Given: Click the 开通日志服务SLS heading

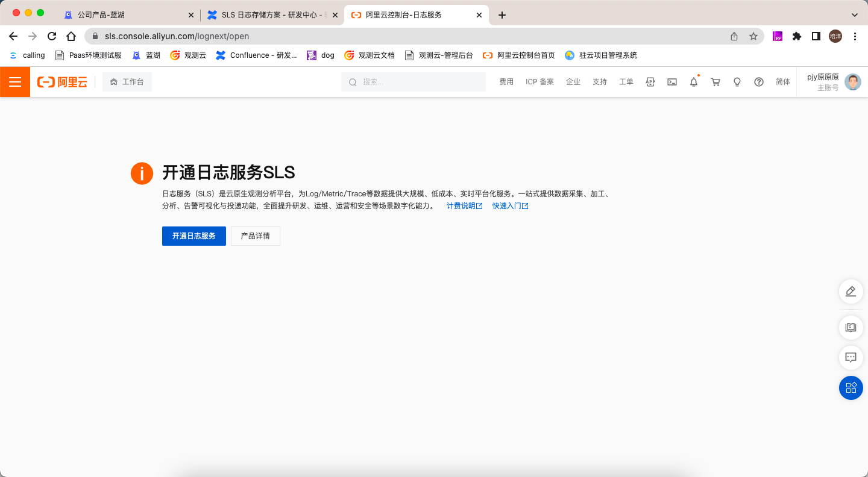Looking at the screenshot, I should (x=228, y=173).
